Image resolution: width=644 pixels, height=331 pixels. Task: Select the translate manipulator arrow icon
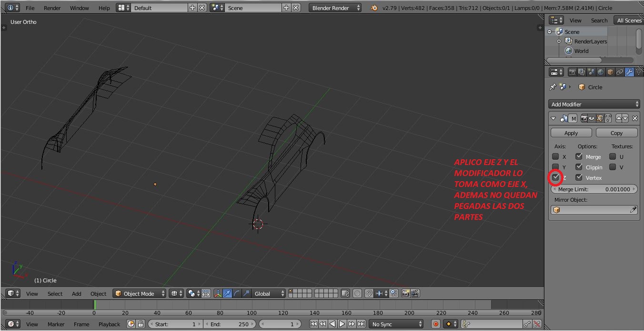pyautogui.click(x=227, y=293)
